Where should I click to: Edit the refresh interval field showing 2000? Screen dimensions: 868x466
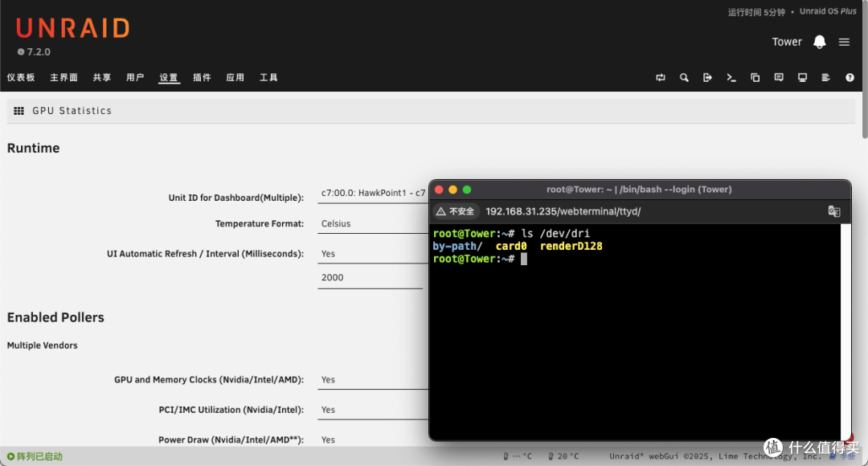pyautogui.click(x=370, y=278)
